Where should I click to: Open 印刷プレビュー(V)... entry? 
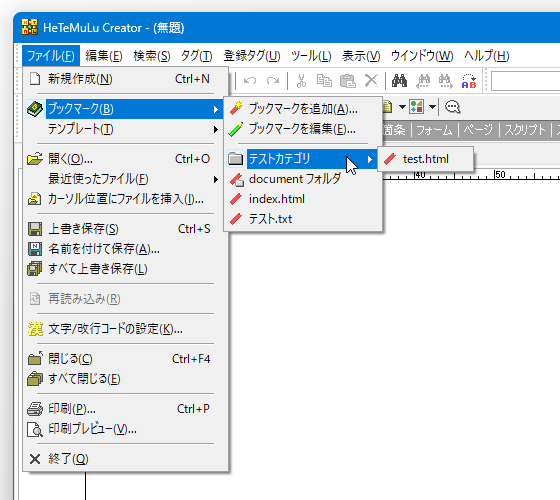[125, 429]
